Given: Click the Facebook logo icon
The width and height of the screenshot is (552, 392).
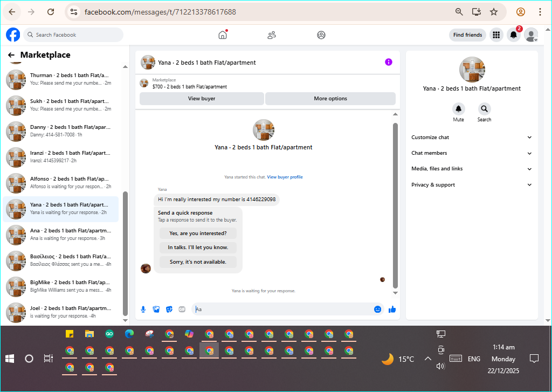Looking at the screenshot, I should pos(13,35).
